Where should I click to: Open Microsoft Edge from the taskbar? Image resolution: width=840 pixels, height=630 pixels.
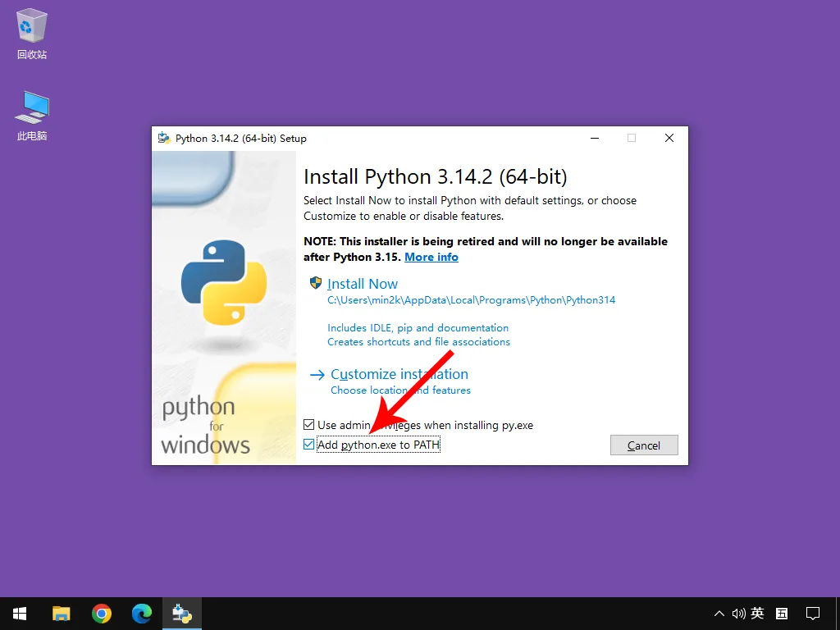point(142,614)
